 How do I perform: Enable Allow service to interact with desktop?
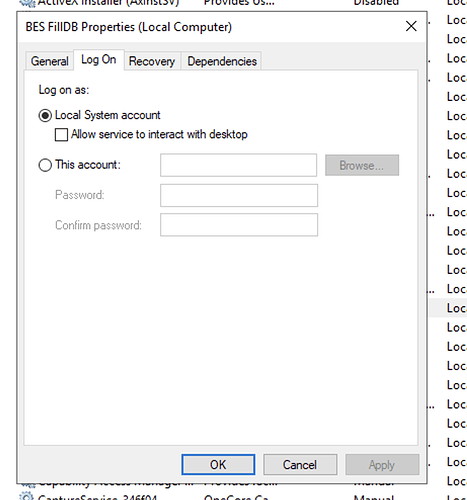click(x=61, y=135)
